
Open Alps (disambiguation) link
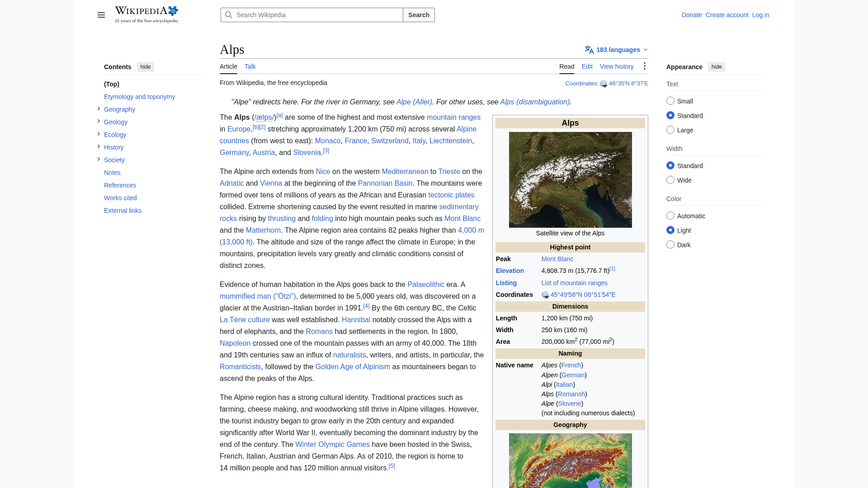click(x=535, y=102)
